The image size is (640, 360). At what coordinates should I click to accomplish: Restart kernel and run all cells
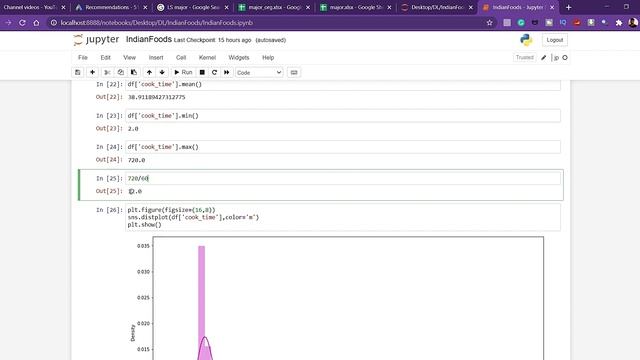click(x=227, y=72)
